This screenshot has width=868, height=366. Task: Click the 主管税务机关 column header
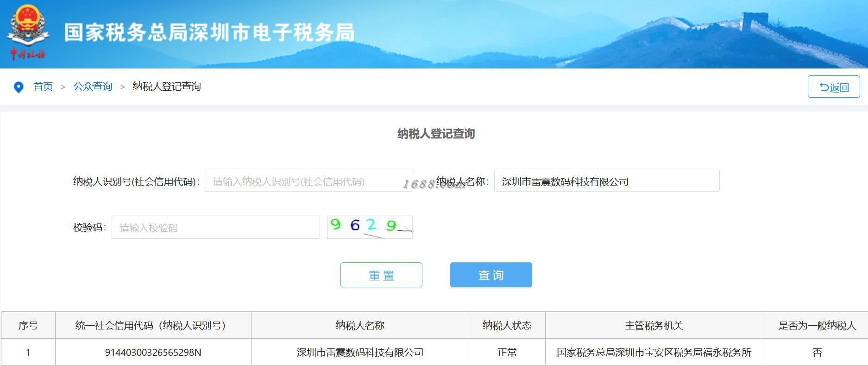[x=654, y=325]
